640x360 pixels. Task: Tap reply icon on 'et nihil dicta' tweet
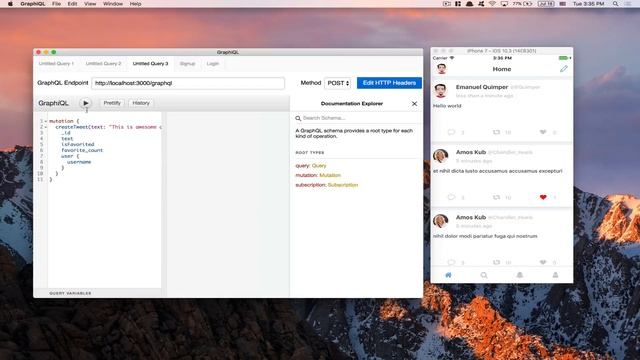click(451, 197)
